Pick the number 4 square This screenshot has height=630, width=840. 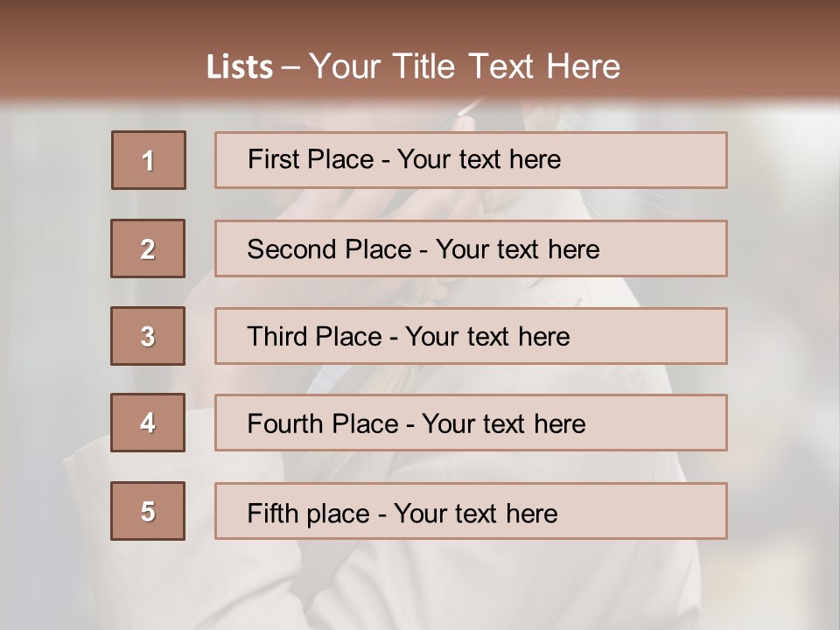[148, 423]
